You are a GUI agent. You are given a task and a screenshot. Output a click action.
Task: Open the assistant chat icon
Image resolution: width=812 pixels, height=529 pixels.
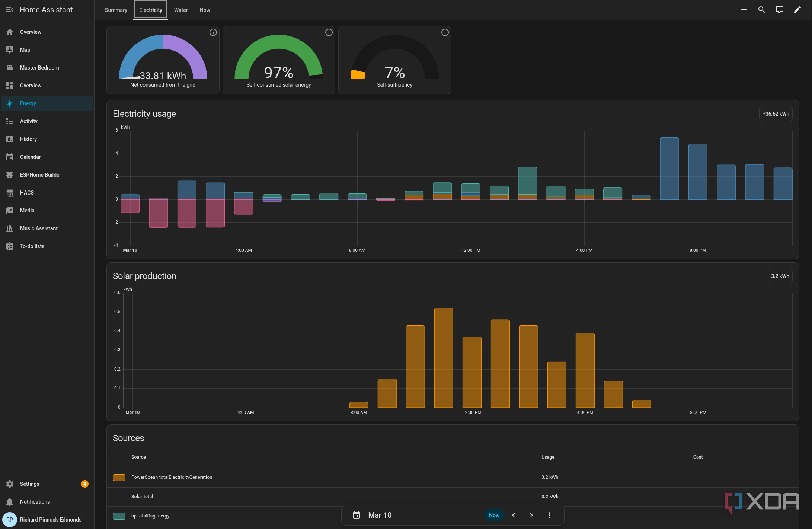(779, 10)
